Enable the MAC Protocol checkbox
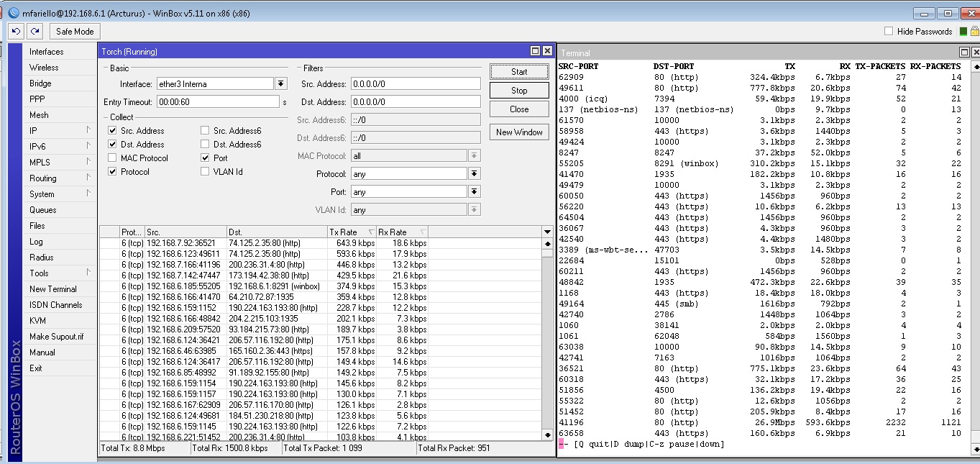 112,158
